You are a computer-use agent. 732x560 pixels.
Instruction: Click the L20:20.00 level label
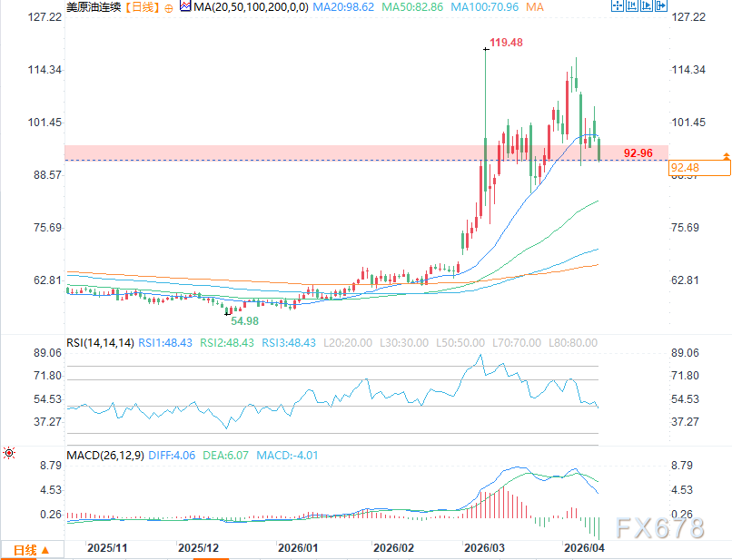pyautogui.click(x=348, y=342)
